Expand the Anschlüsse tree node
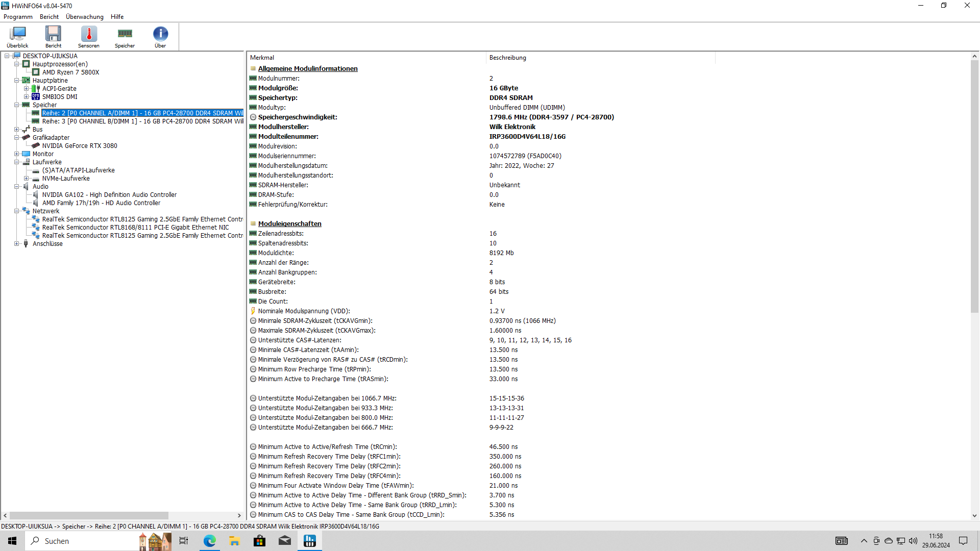 click(17, 244)
